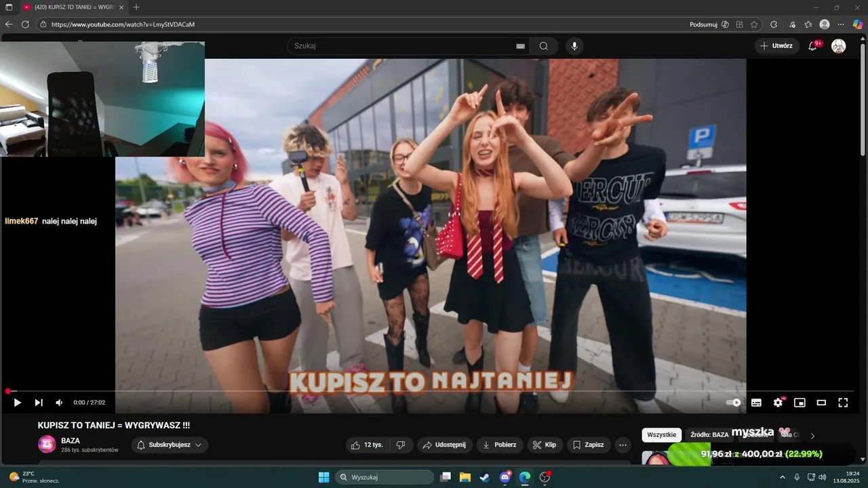Mute the video volume
Viewport: 868px width, 488px height.
pos(59,403)
